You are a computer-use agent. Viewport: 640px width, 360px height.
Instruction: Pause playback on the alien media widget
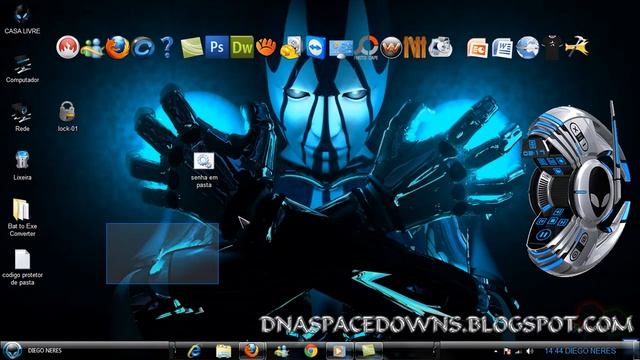(544, 236)
